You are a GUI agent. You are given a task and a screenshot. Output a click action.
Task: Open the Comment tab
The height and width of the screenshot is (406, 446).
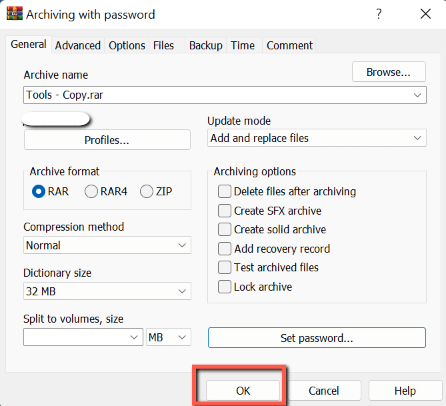[x=289, y=45]
